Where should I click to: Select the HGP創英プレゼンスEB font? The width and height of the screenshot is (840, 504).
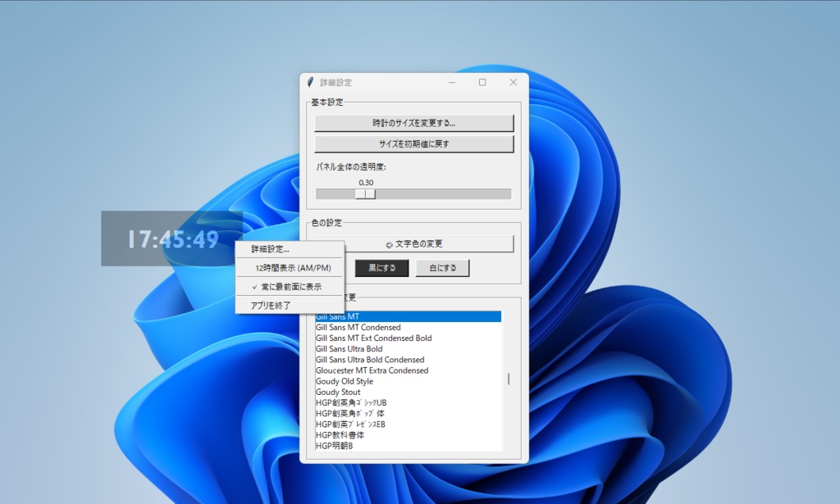click(409, 425)
